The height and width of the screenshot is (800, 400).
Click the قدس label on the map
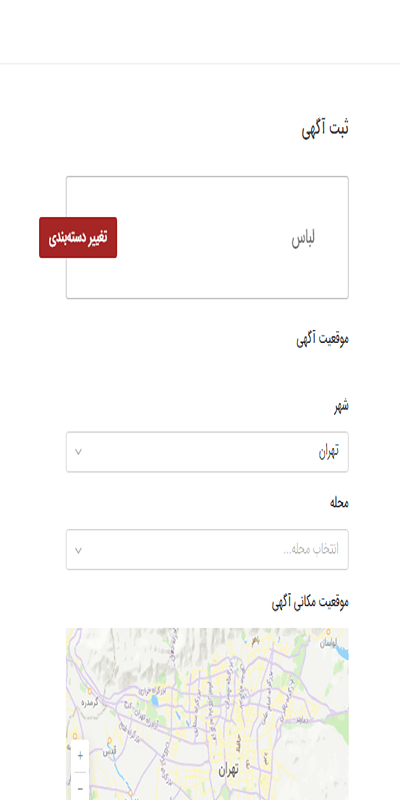109,752
